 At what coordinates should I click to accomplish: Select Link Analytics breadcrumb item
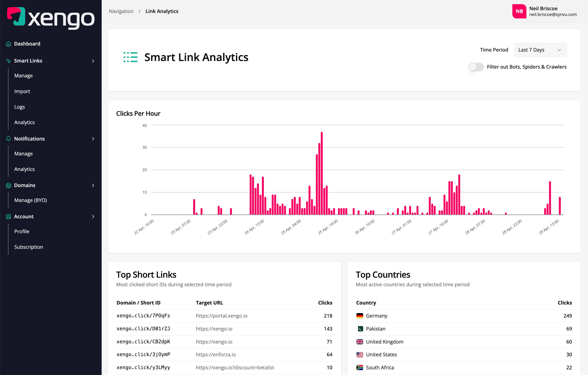162,11
